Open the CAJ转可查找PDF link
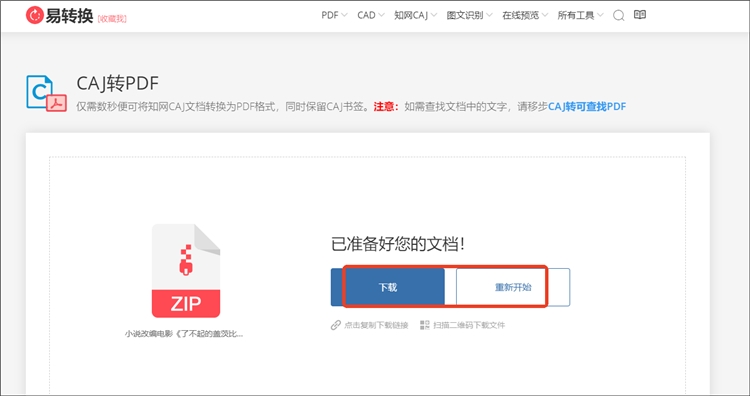Viewport: 750px width, 396px height. point(587,107)
